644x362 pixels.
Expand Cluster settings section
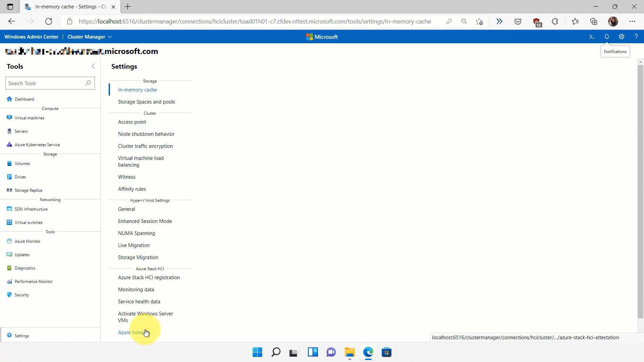(150, 113)
